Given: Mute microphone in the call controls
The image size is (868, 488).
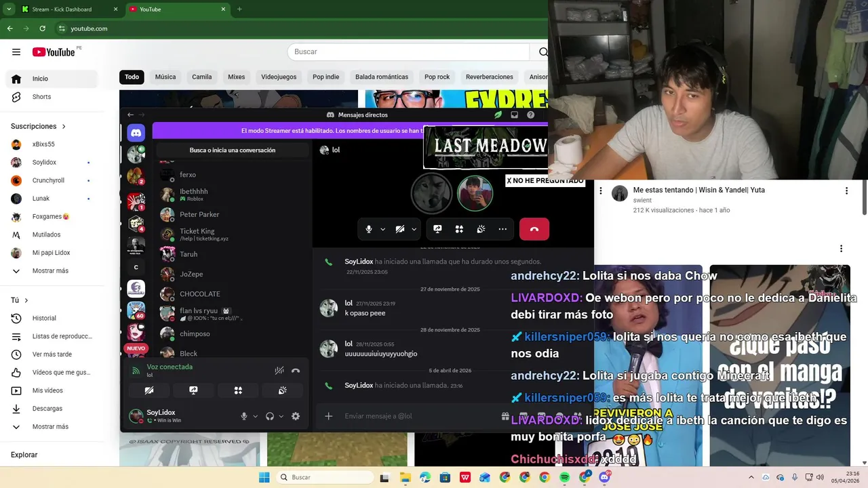Looking at the screenshot, I should 369,229.
